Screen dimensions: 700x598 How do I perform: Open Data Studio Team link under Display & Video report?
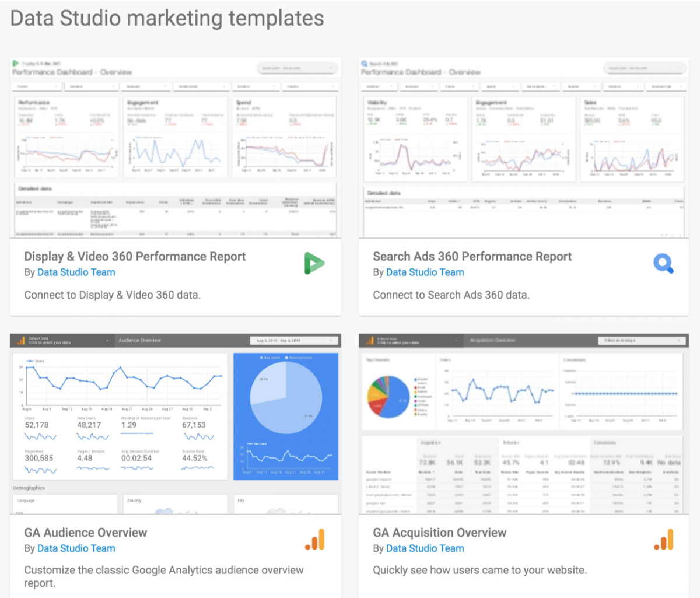(76, 272)
